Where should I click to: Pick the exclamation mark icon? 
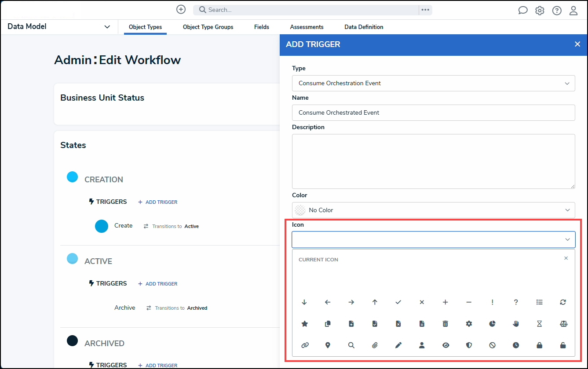[x=492, y=302]
